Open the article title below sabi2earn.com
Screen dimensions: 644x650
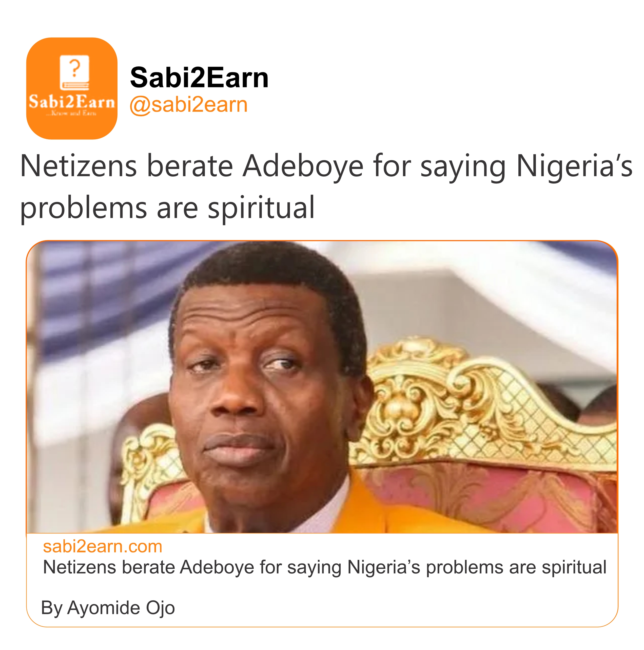pyautogui.click(x=324, y=567)
